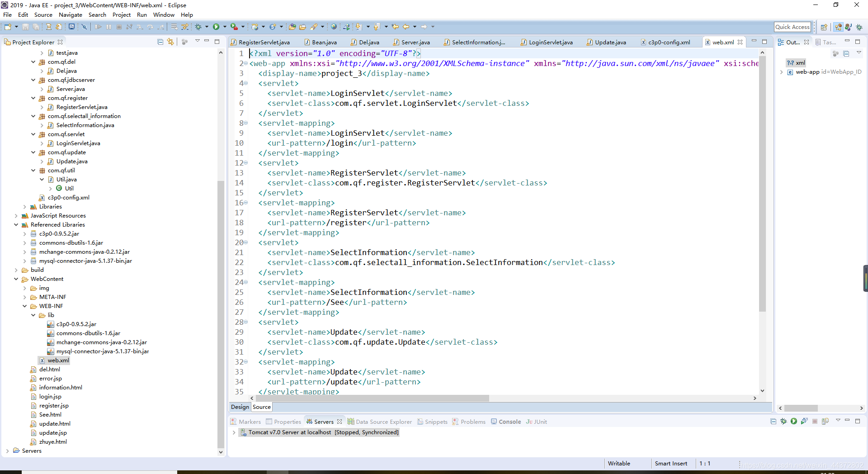Select Tomcat v7.0 Server at localhost

[319, 432]
